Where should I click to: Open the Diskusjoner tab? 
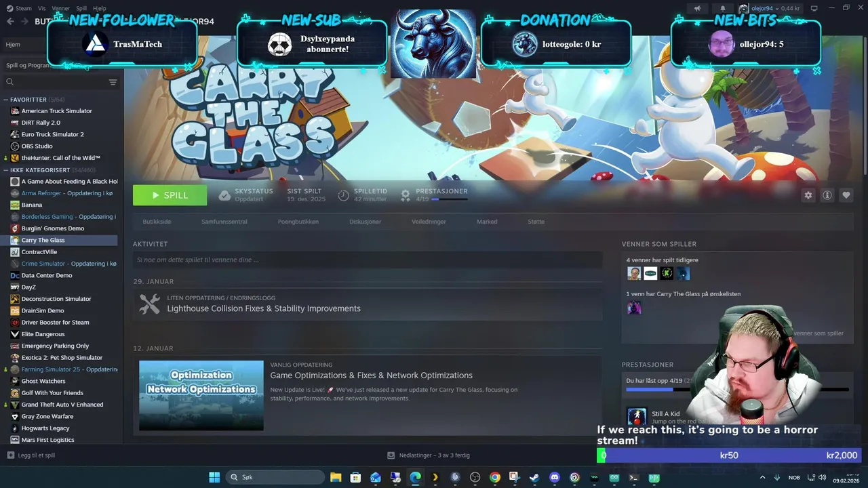pyautogui.click(x=365, y=222)
